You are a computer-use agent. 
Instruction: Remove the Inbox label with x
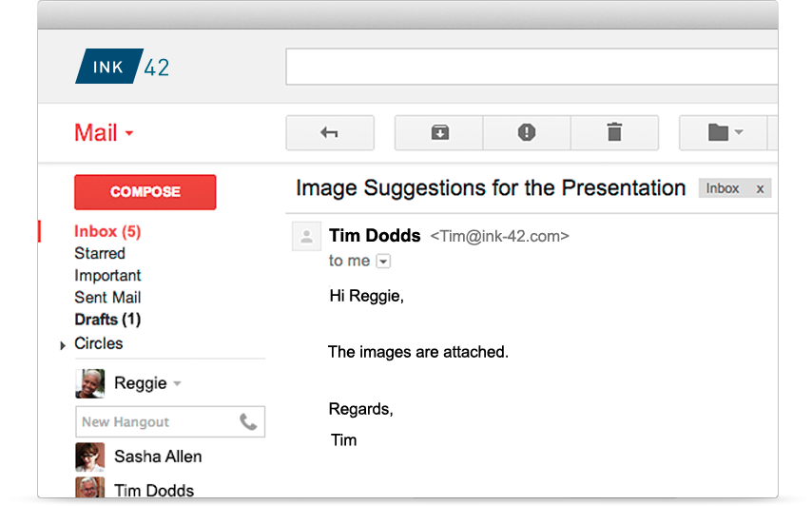760,189
